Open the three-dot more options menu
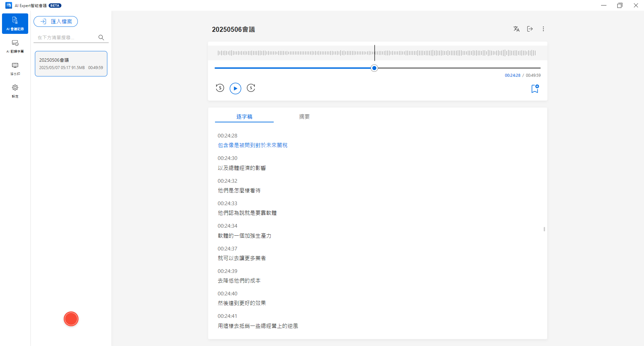This screenshot has height=346, width=644. coord(543,29)
